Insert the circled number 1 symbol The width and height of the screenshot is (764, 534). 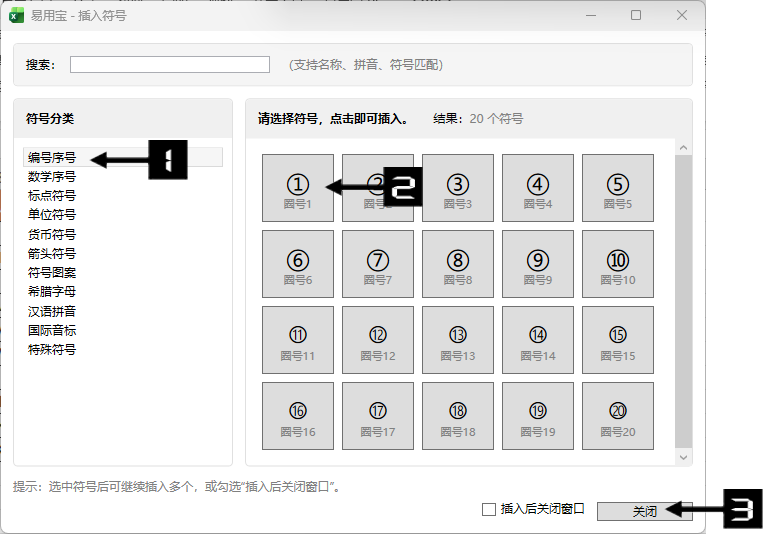coord(297,190)
